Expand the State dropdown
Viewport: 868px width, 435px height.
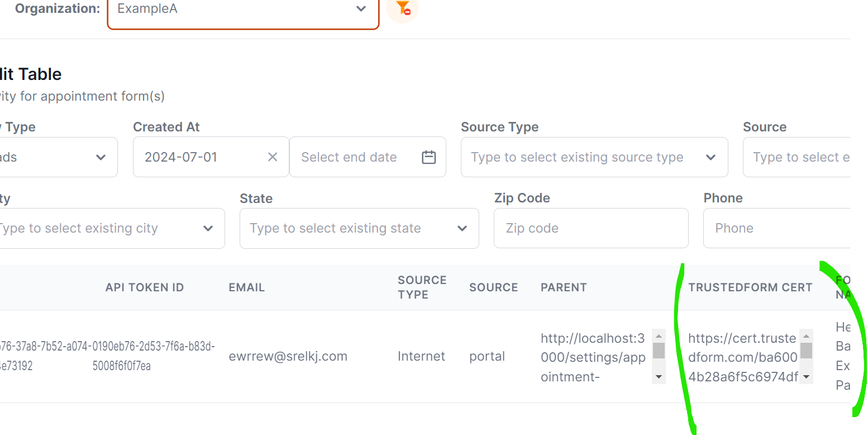tap(462, 228)
